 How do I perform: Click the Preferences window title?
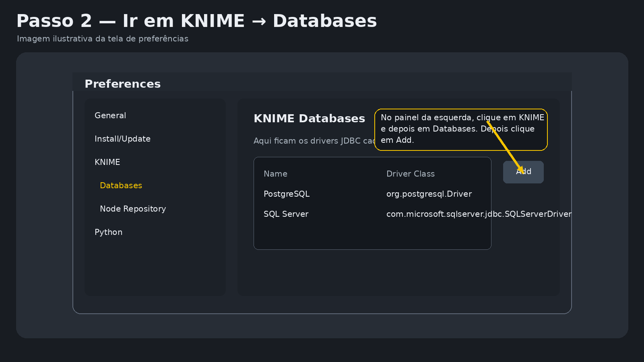click(x=122, y=84)
